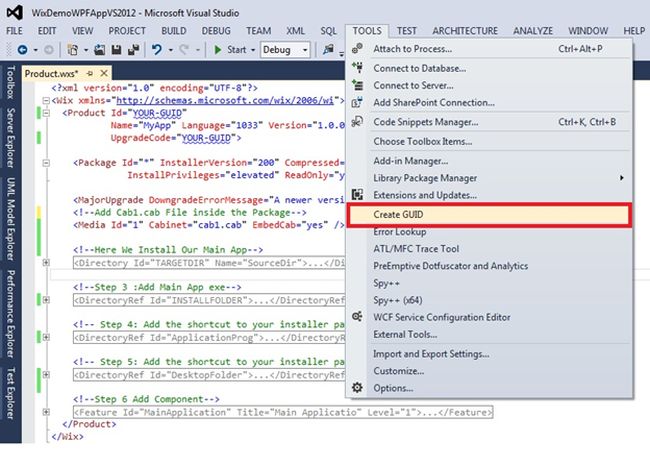Open the ANALYZE menu

(x=533, y=31)
